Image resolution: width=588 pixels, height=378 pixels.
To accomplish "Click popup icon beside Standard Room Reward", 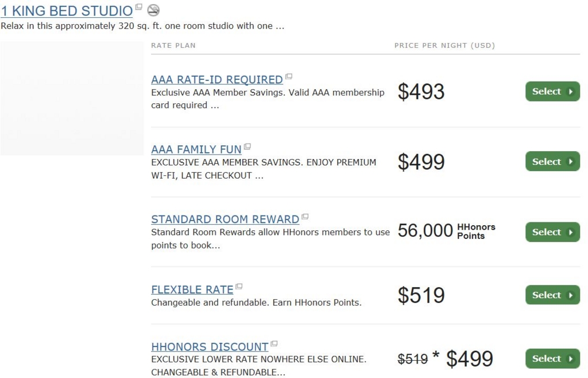I will [305, 217].
